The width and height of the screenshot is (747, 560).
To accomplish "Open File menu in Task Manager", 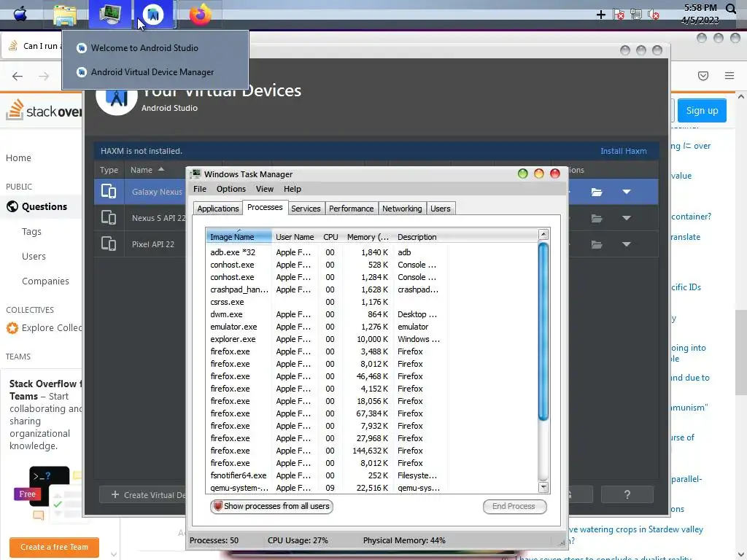I will click(200, 189).
